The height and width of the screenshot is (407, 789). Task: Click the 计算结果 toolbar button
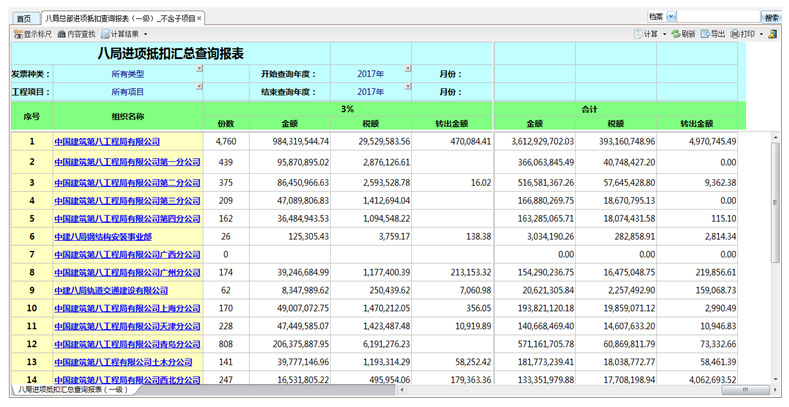point(120,34)
